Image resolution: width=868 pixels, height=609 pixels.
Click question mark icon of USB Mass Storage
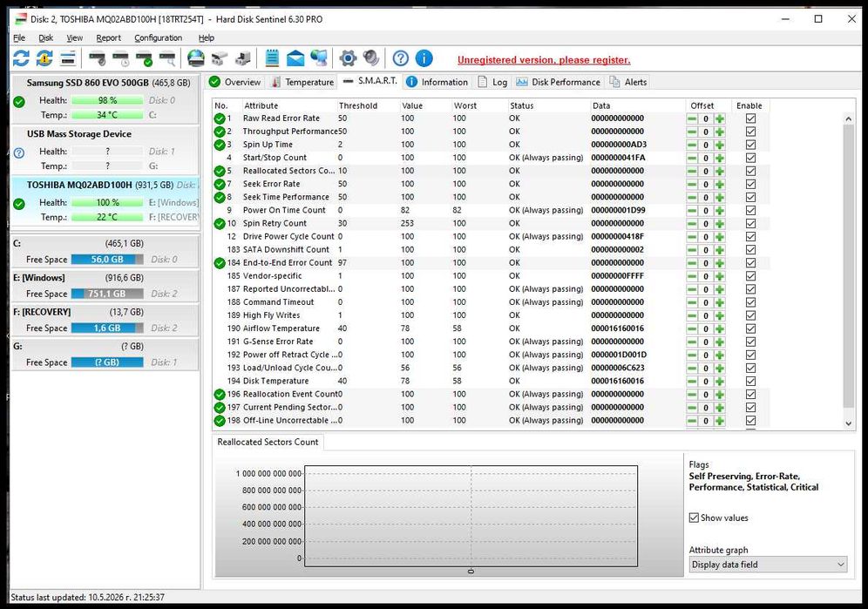[x=19, y=152]
